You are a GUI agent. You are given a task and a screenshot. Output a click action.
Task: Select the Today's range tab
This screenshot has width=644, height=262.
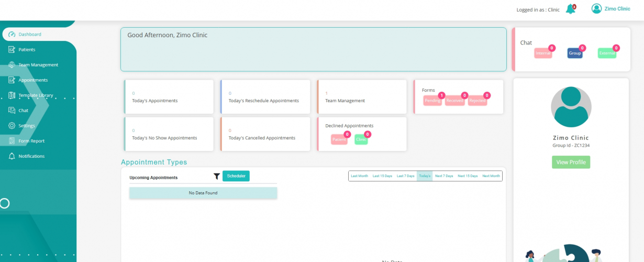425,176
